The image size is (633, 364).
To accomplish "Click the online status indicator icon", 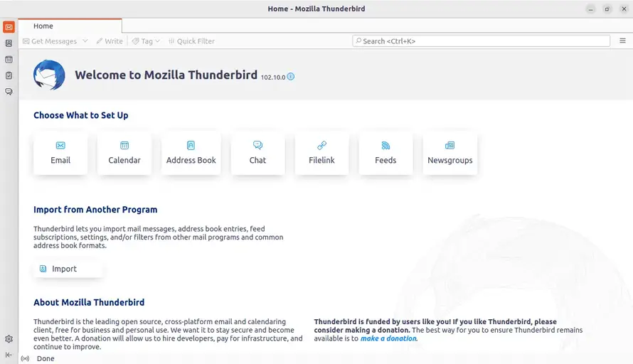I will (25, 358).
